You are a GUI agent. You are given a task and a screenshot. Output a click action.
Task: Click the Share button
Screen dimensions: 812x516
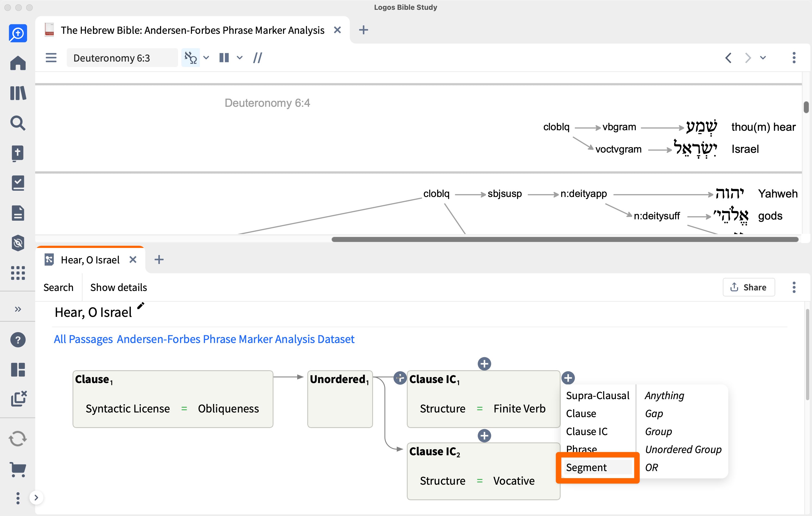(748, 287)
